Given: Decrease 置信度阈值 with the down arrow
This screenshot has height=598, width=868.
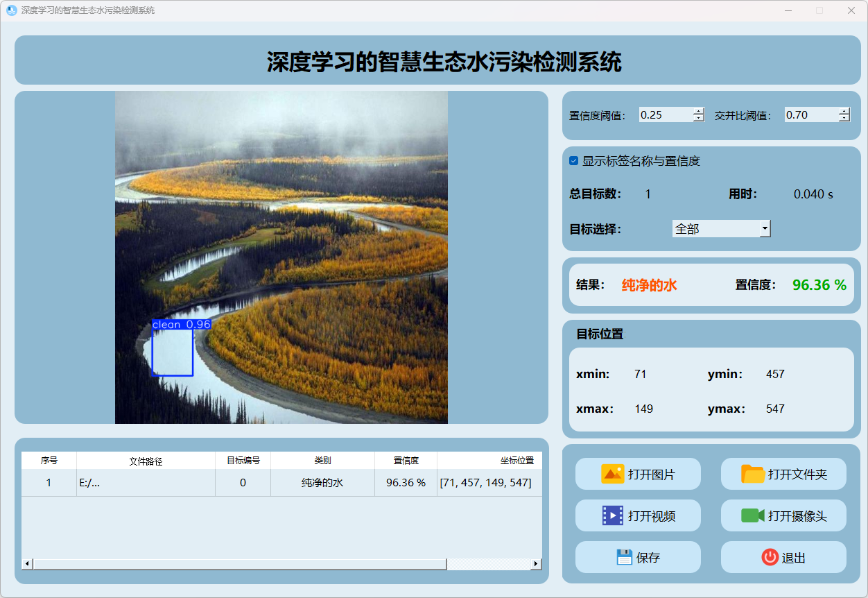Looking at the screenshot, I should (698, 119).
